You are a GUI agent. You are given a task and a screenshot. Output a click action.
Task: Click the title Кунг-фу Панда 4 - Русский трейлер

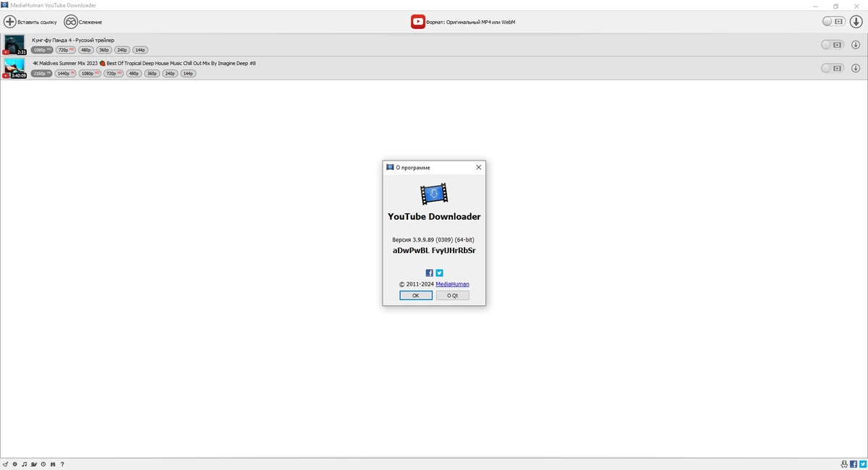click(73, 40)
